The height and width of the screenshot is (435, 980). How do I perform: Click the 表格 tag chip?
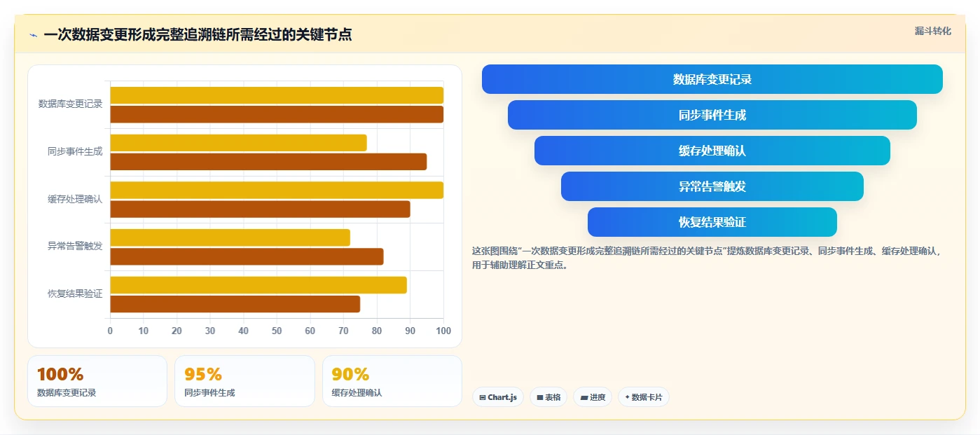click(x=548, y=397)
